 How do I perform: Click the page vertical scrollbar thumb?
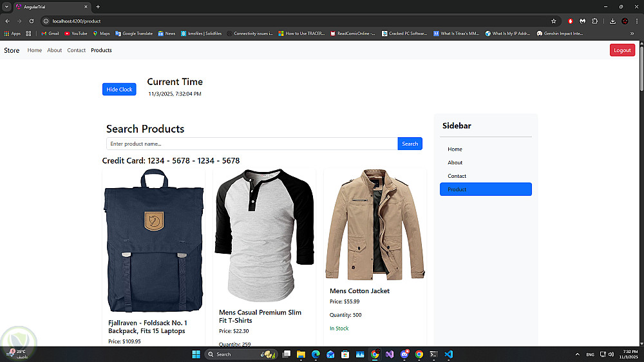pos(641,68)
